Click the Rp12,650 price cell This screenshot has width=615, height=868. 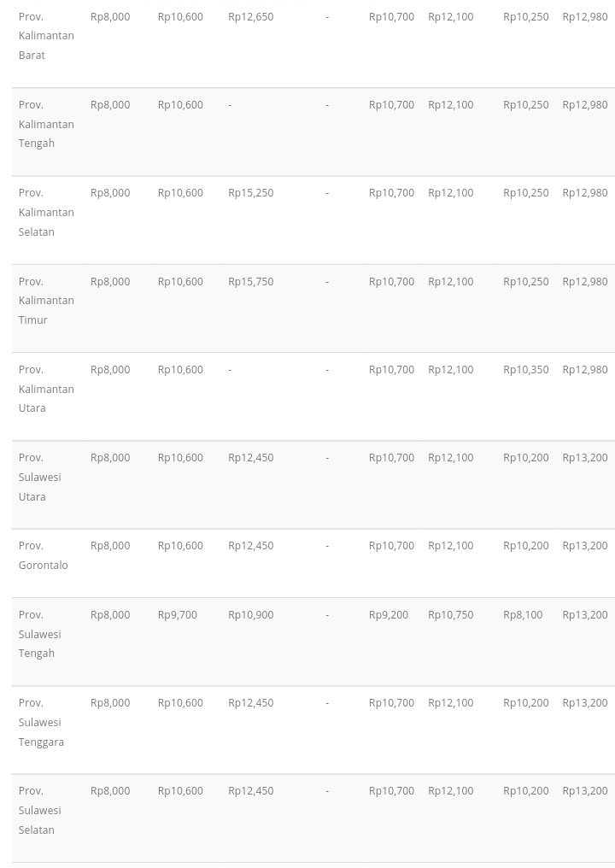point(250,17)
